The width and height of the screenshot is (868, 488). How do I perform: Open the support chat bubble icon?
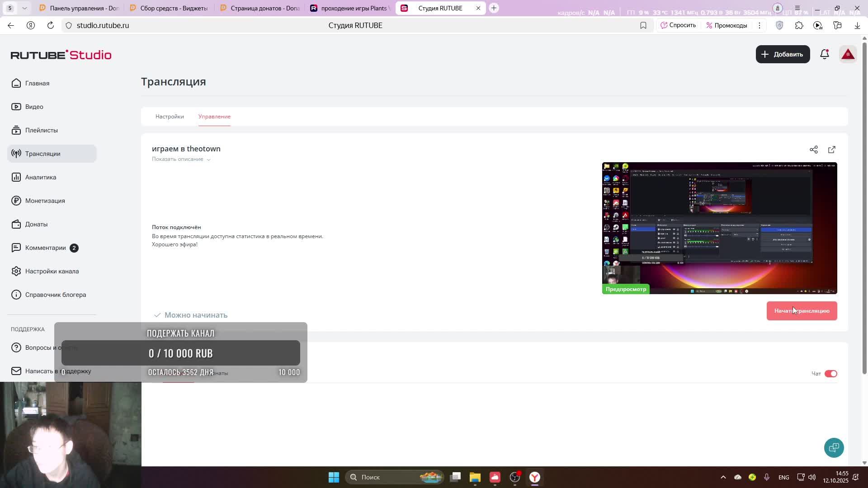(x=834, y=448)
